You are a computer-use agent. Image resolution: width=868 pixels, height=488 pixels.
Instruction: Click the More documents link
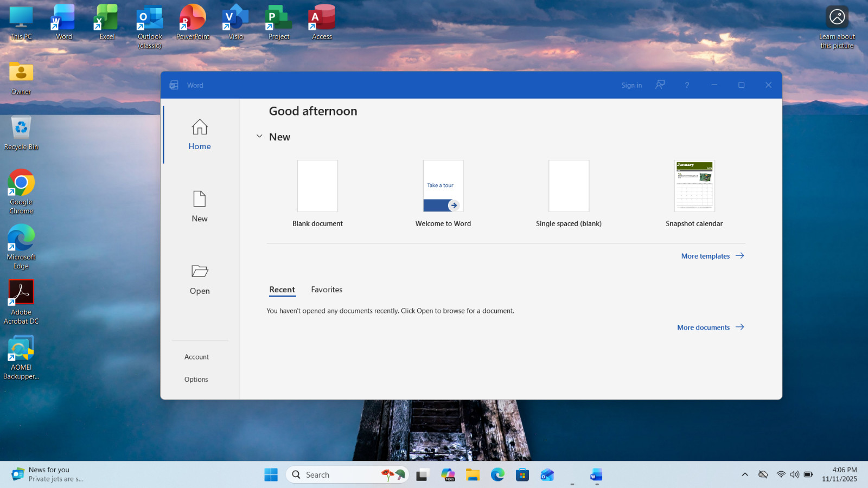pyautogui.click(x=710, y=328)
